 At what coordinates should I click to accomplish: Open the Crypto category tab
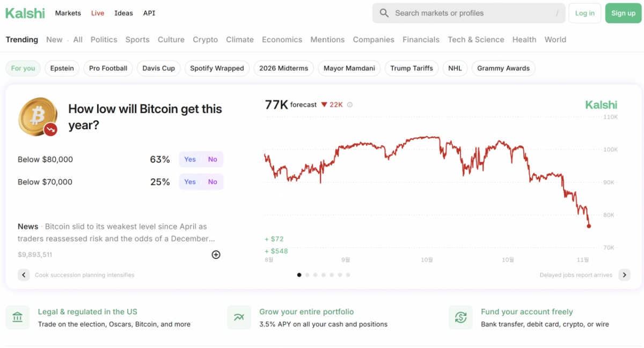[205, 40]
